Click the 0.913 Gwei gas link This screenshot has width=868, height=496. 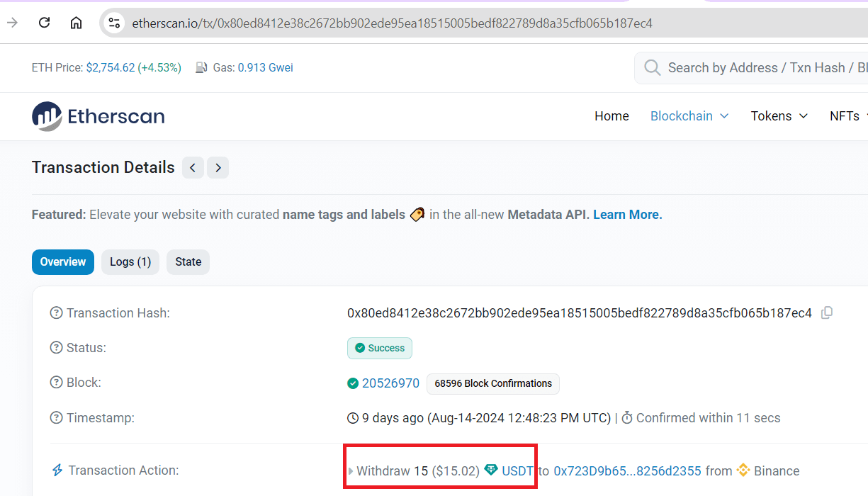pyautogui.click(x=265, y=68)
